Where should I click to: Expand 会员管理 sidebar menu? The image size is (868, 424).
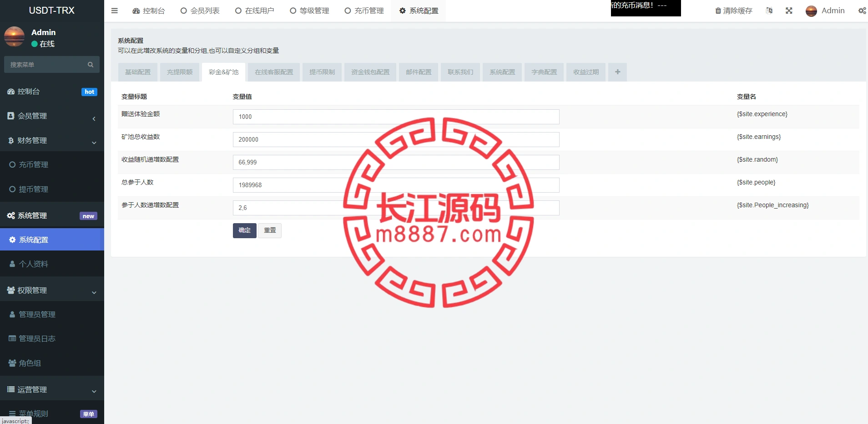pyautogui.click(x=52, y=116)
